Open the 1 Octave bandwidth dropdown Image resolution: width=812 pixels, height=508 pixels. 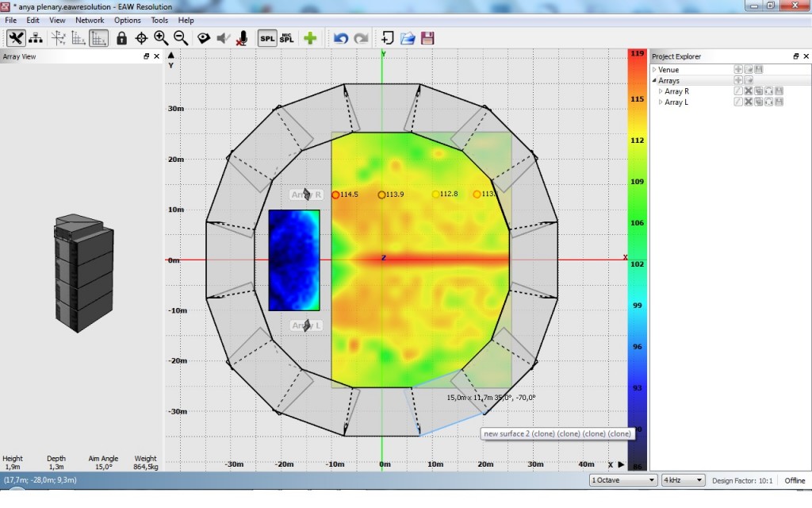click(623, 480)
